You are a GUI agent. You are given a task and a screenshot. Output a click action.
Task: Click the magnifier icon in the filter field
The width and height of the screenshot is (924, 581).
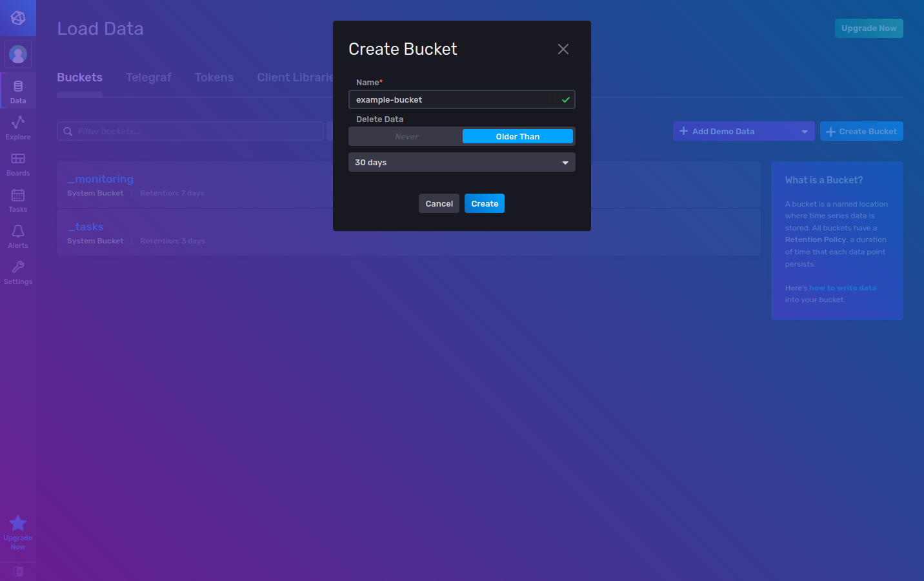click(x=68, y=131)
